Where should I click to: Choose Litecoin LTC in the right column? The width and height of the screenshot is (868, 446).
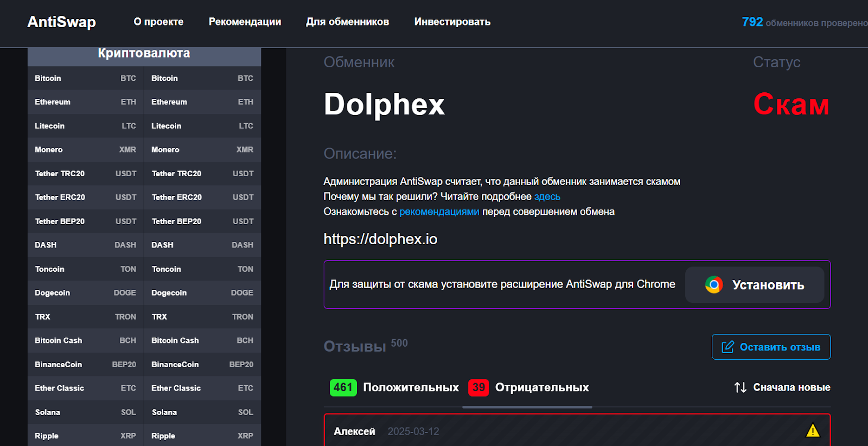pyautogui.click(x=202, y=126)
